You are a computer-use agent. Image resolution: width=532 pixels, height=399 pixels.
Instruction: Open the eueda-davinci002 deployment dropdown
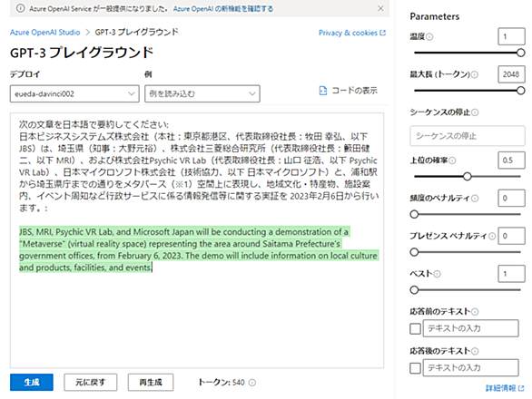(74, 94)
